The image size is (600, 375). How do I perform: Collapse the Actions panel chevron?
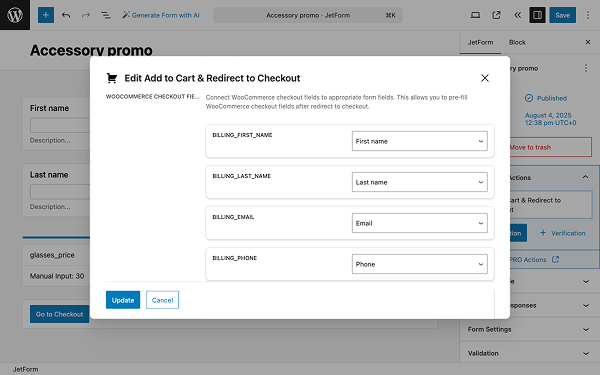(585, 177)
